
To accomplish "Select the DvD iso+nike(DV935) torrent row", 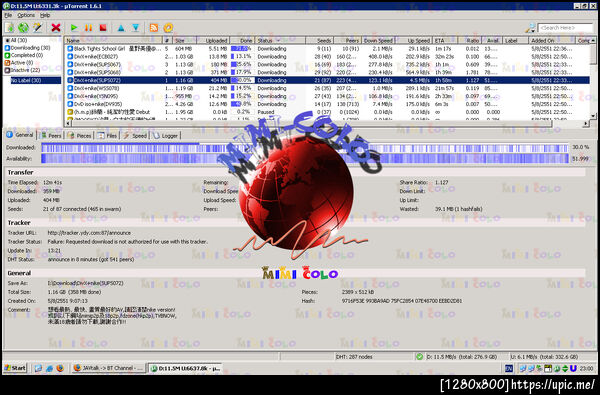I will pyautogui.click(x=327, y=104).
